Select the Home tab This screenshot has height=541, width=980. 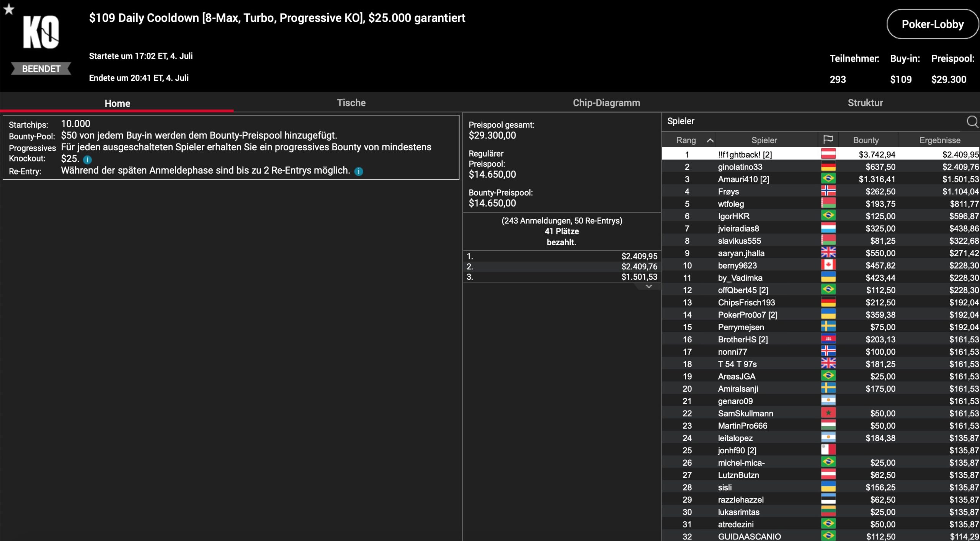(117, 103)
